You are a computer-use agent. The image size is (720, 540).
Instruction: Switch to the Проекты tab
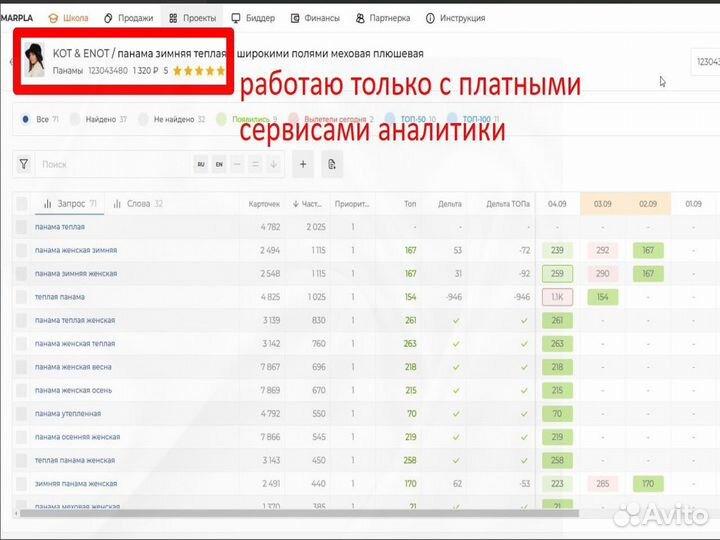tap(192, 18)
